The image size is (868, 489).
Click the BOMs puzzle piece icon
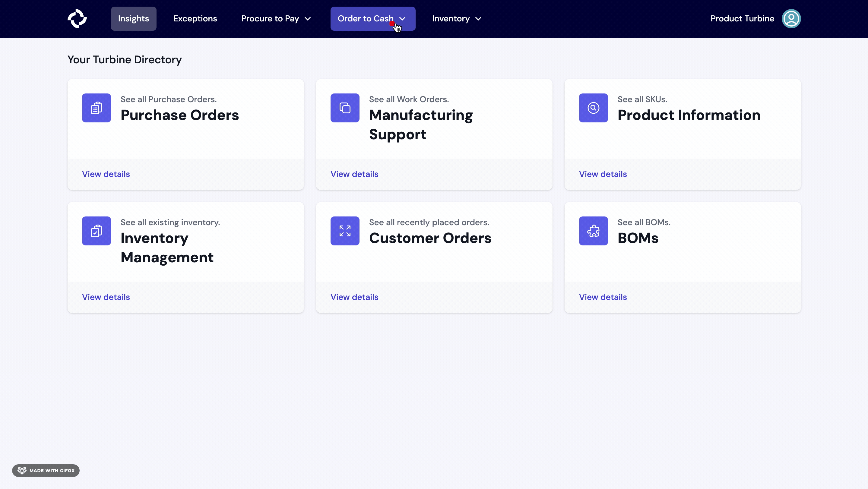click(x=593, y=231)
